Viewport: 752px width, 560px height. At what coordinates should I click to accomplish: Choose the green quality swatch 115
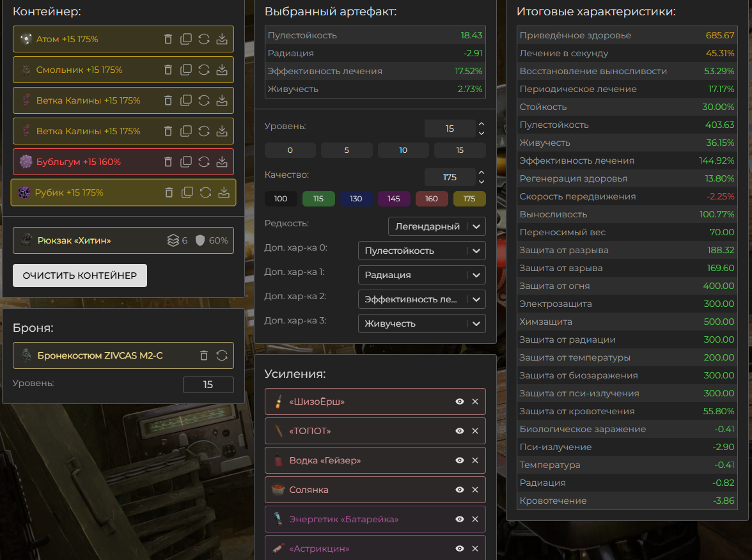click(x=318, y=198)
